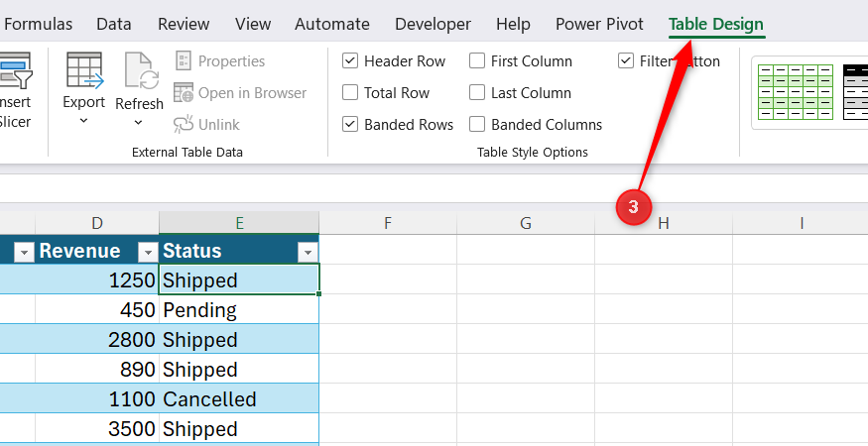Select column I header

coord(801,223)
